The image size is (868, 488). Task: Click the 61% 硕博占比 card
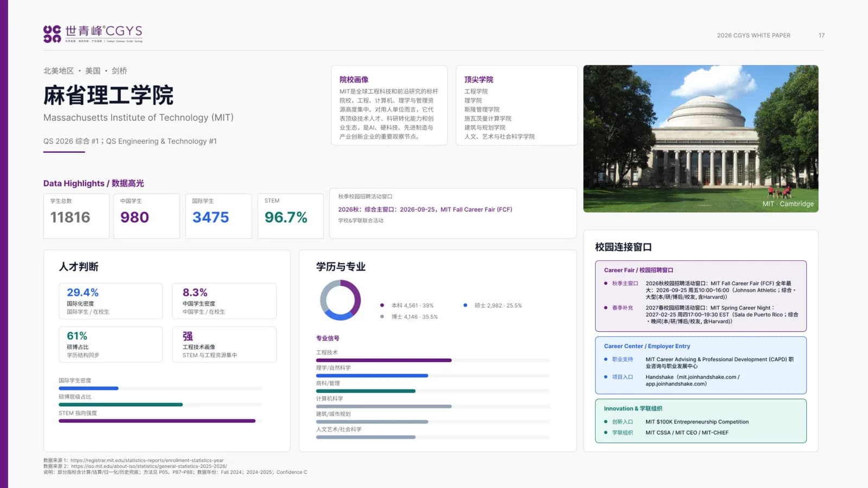coord(111,344)
